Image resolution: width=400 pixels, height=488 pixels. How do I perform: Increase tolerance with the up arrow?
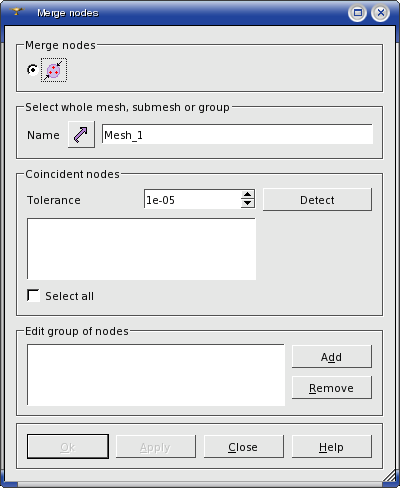point(247,195)
